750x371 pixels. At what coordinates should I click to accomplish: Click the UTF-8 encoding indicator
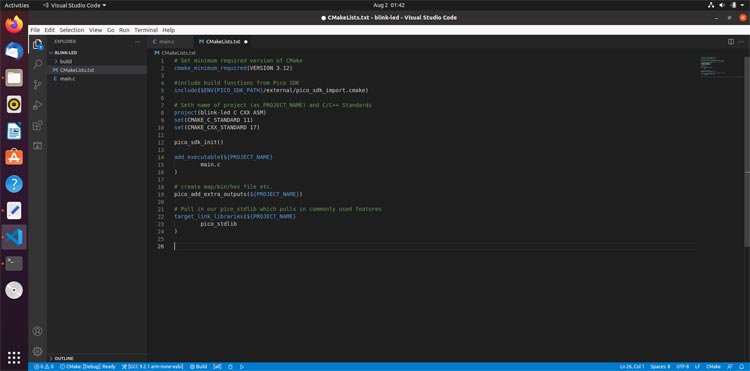pos(683,367)
